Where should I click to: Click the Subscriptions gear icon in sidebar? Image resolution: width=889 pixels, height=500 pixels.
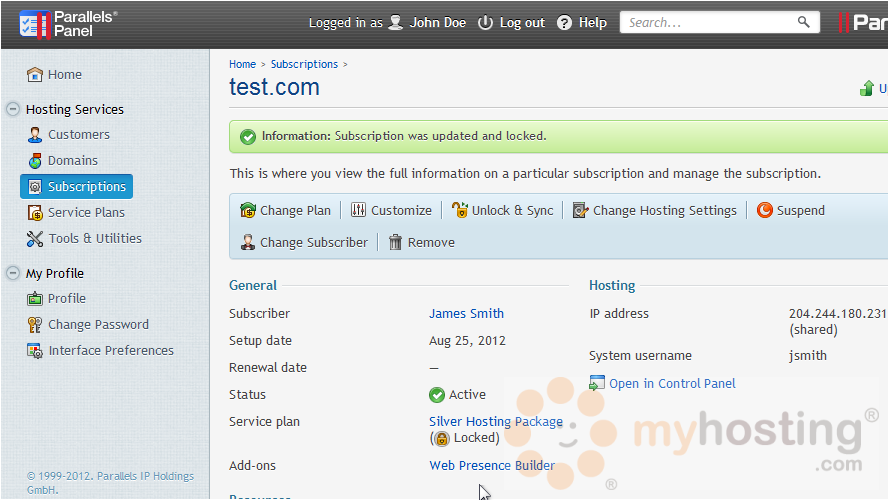(35, 187)
